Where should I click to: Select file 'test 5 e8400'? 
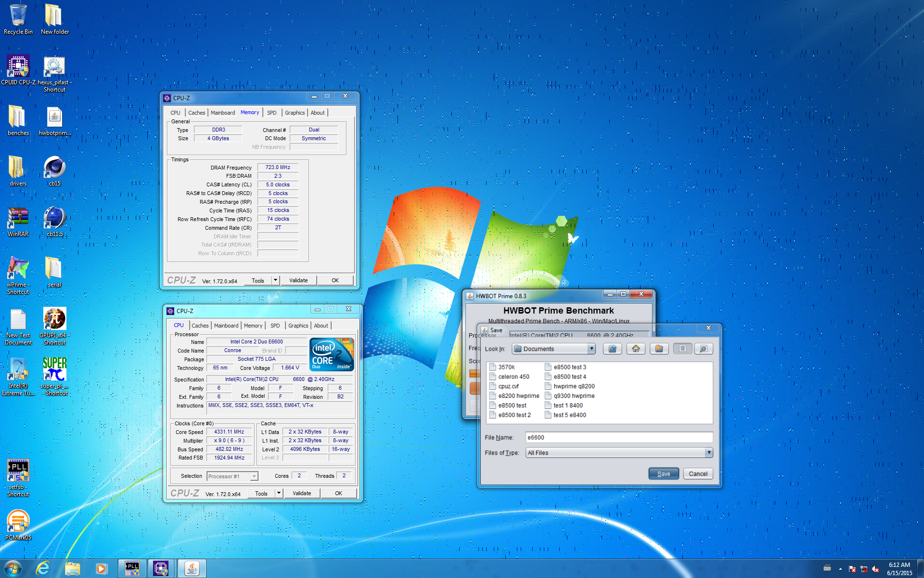(x=565, y=415)
